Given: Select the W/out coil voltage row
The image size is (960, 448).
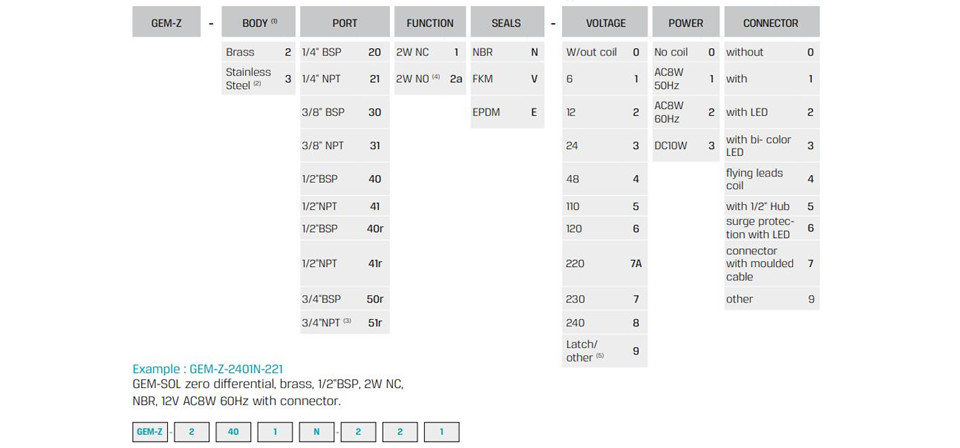Looking at the screenshot, I should (x=604, y=52).
